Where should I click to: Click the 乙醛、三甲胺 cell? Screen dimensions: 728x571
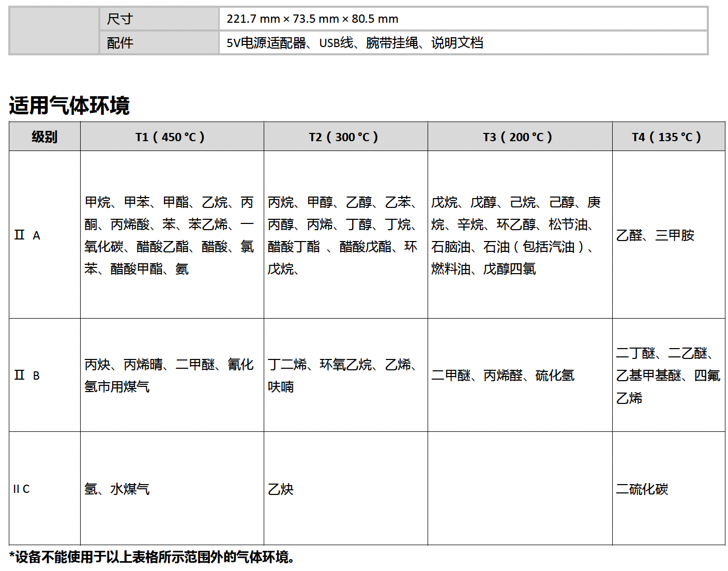(x=655, y=236)
